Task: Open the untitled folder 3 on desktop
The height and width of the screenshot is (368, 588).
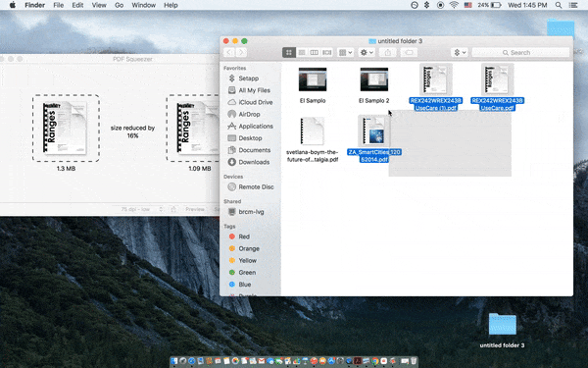Action: (502, 325)
